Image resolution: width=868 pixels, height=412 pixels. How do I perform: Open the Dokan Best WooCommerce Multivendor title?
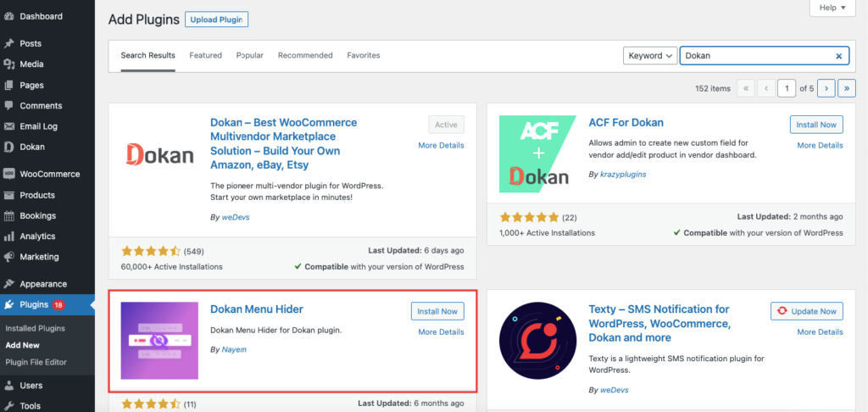coord(283,144)
